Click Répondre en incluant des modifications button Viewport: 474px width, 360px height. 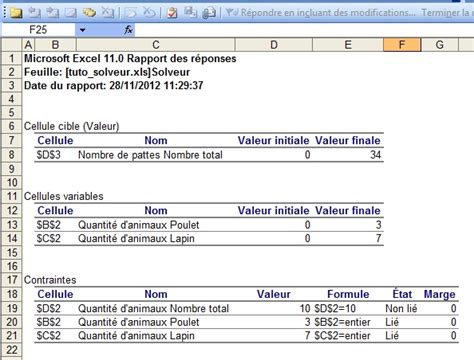(321, 13)
